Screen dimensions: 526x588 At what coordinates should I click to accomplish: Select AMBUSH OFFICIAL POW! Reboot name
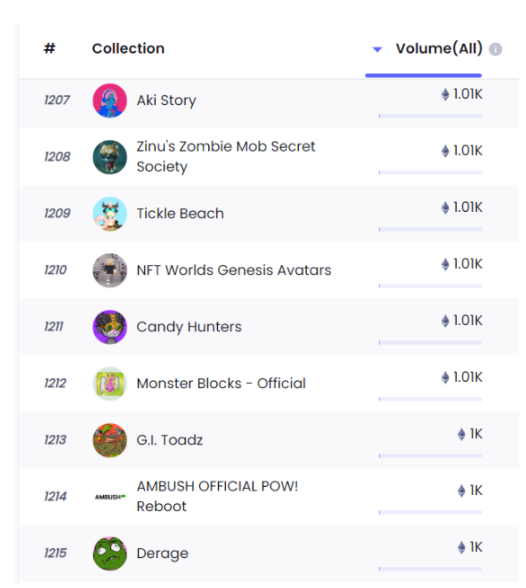tap(217, 496)
